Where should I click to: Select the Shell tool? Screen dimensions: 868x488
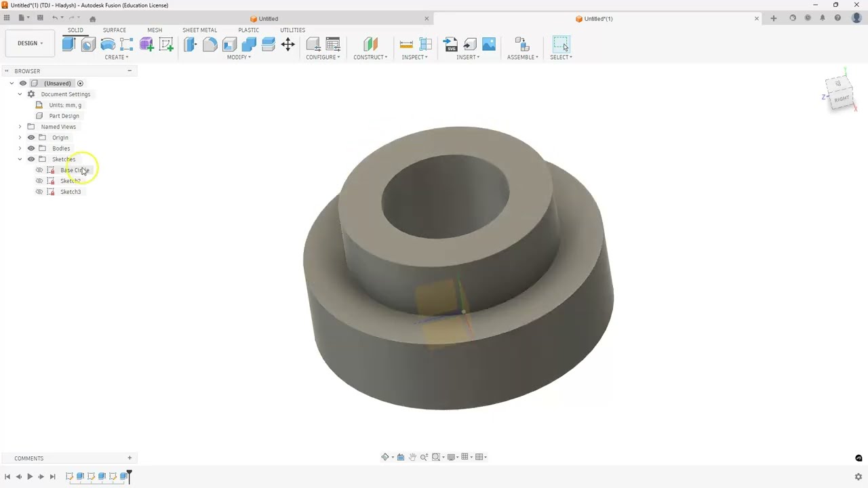tap(229, 45)
